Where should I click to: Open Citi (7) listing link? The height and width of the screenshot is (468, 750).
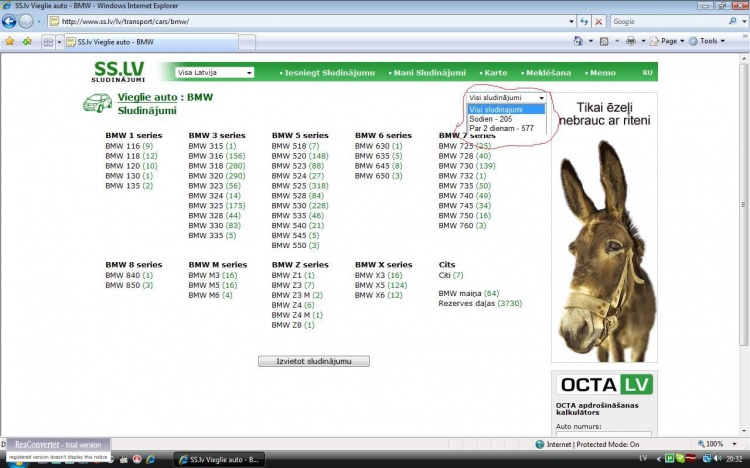pos(451,275)
